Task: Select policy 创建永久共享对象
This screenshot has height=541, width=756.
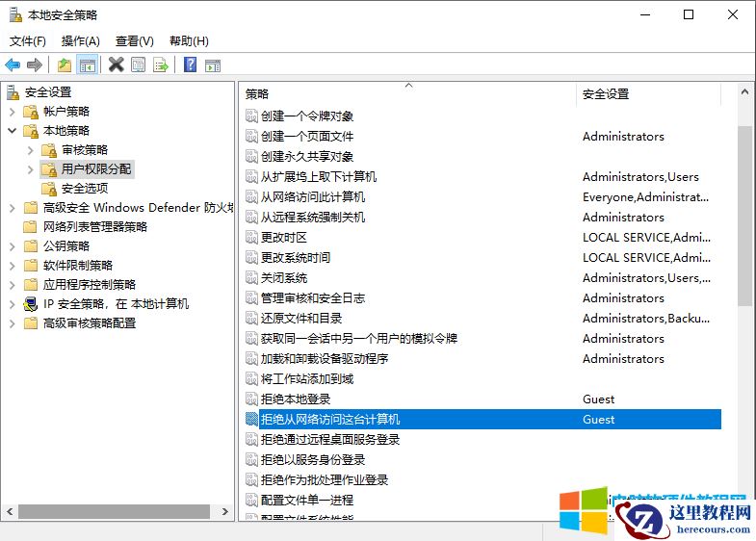Action: coord(307,157)
